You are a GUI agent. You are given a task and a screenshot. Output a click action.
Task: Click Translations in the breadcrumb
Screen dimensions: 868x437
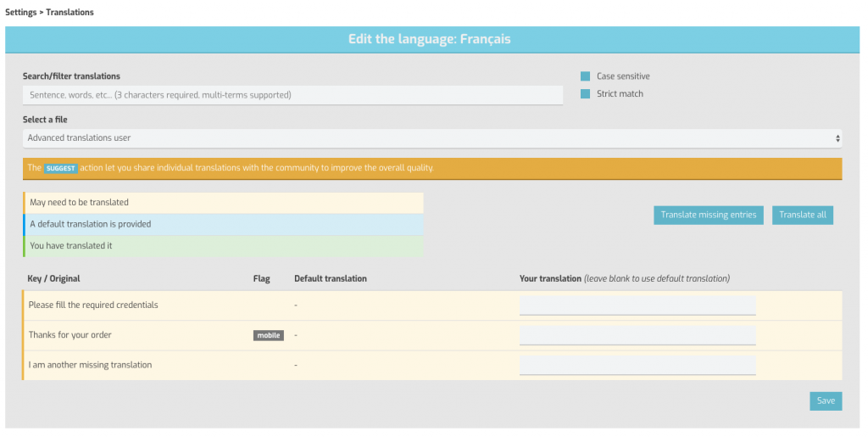point(70,13)
